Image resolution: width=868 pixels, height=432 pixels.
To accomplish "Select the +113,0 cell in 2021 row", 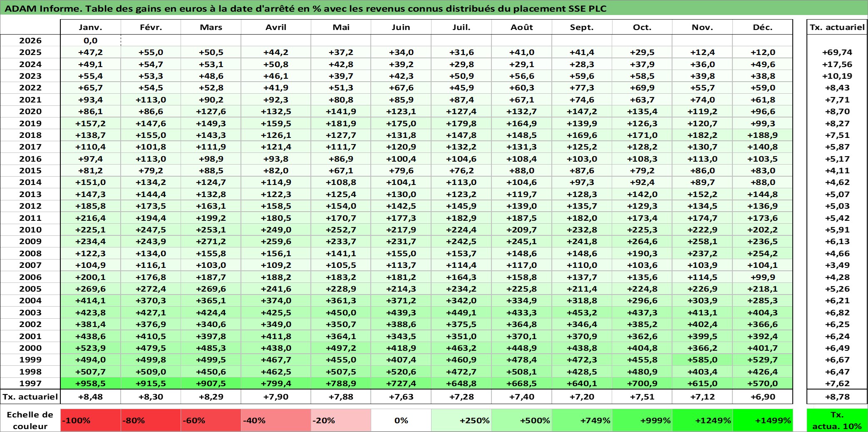I will [151, 100].
